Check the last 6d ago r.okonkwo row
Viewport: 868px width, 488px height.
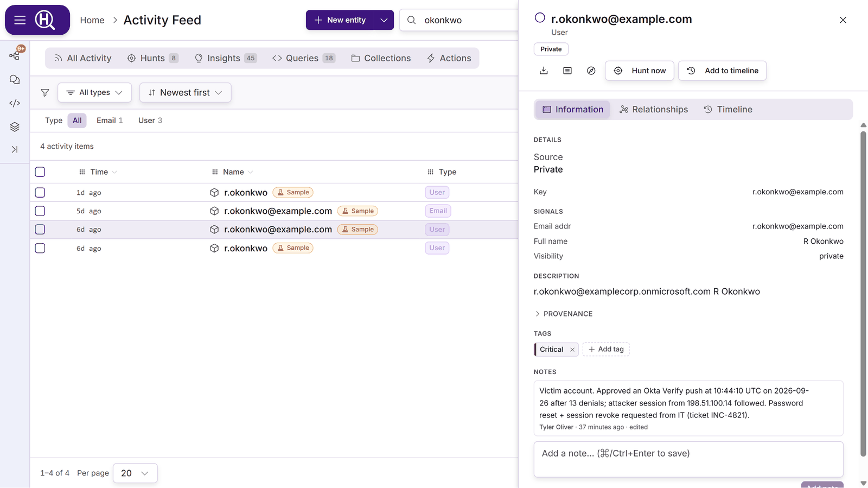(x=40, y=248)
